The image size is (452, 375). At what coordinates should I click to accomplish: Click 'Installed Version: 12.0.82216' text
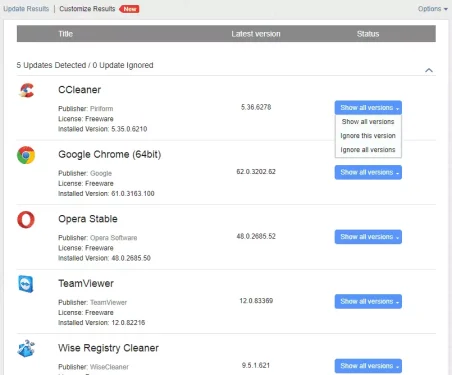102,323
